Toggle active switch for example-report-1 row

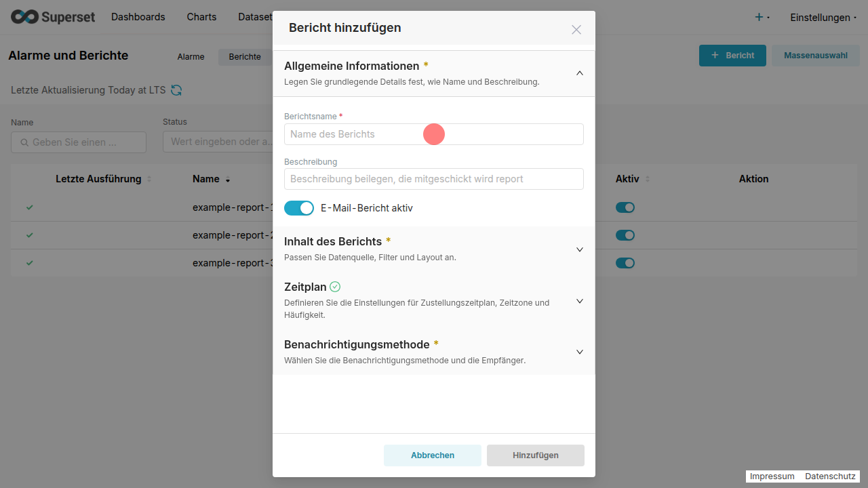coord(625,207)
